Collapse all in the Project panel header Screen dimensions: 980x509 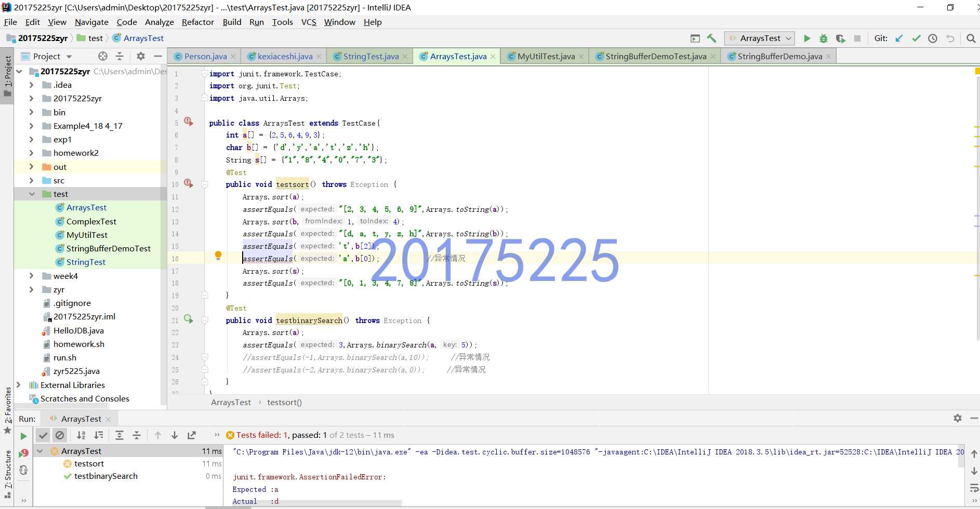[120, 56]
